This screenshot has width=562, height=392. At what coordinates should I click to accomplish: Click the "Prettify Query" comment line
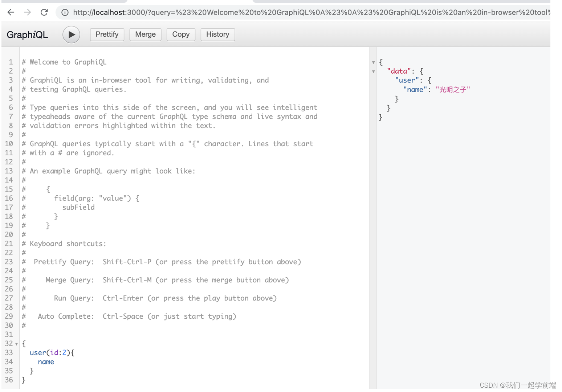(161, 262)
